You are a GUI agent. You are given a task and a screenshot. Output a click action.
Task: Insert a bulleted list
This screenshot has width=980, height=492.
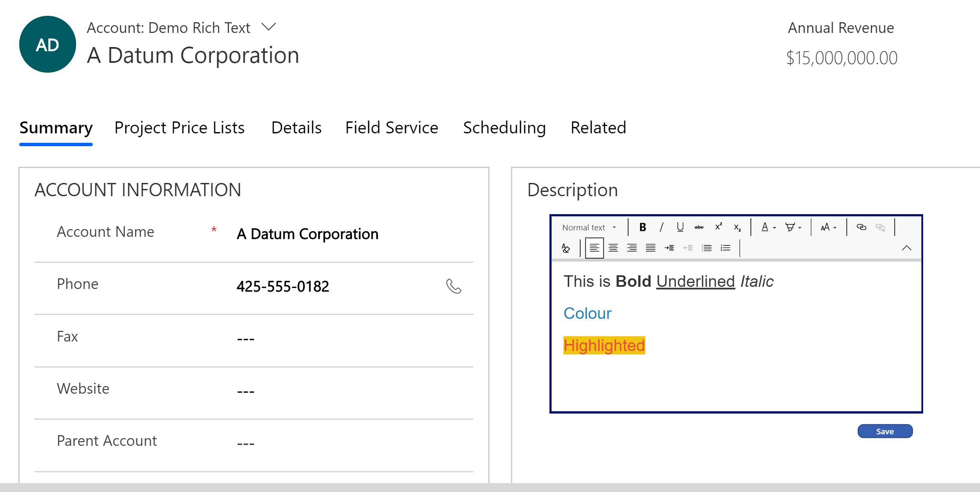707,248
